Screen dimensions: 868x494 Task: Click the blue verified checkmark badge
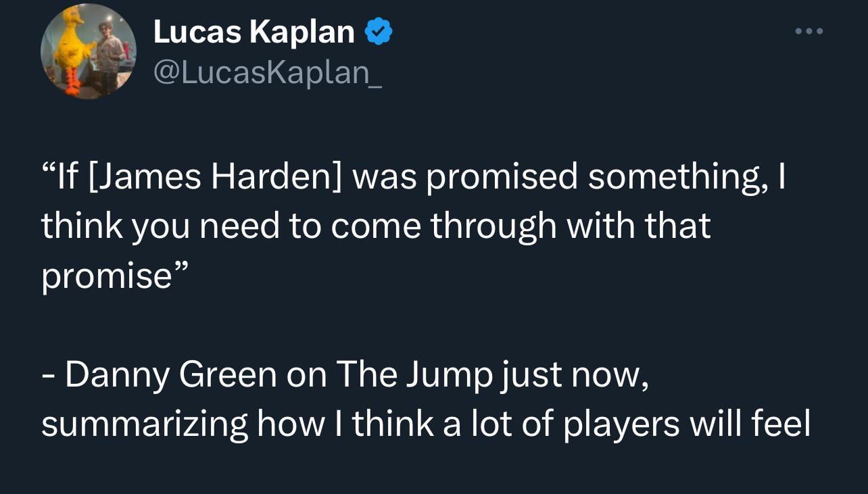pyautogui.click(x=379, y=32)
